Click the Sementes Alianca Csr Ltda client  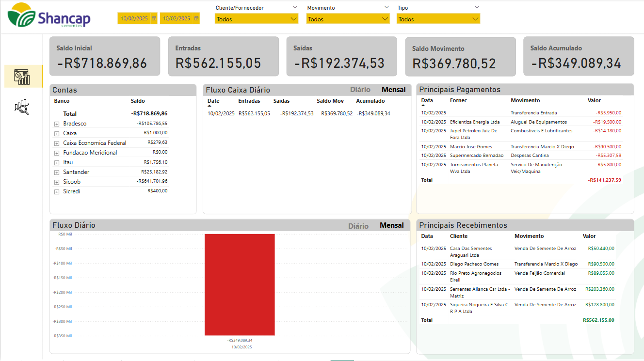[x=480, y=293]
